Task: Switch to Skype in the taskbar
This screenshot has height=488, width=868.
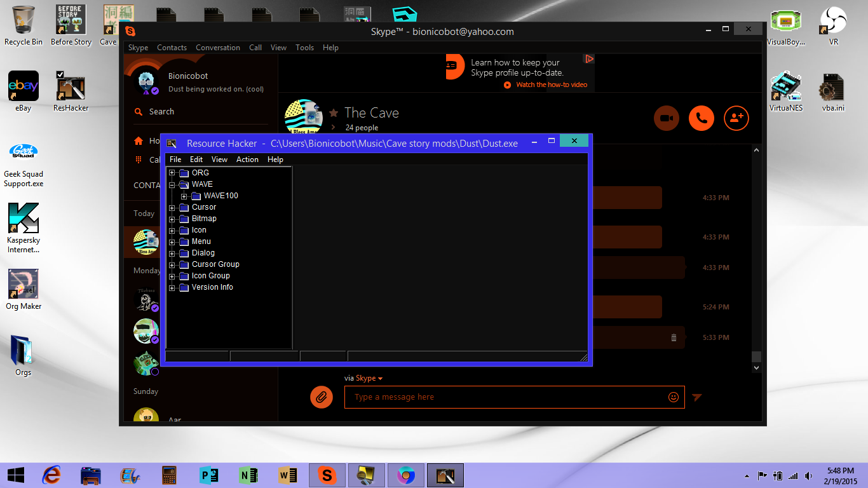Action: pos(327,475)
